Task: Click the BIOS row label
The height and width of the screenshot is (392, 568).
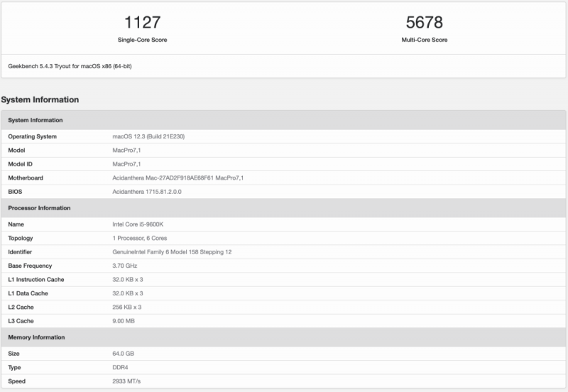Action: click(15, 192)
